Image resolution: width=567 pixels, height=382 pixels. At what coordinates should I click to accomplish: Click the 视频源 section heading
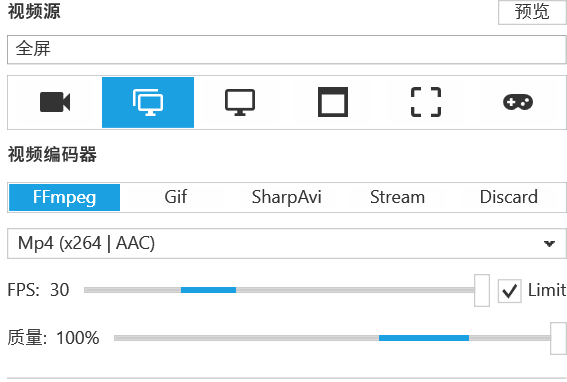point(34,11)
